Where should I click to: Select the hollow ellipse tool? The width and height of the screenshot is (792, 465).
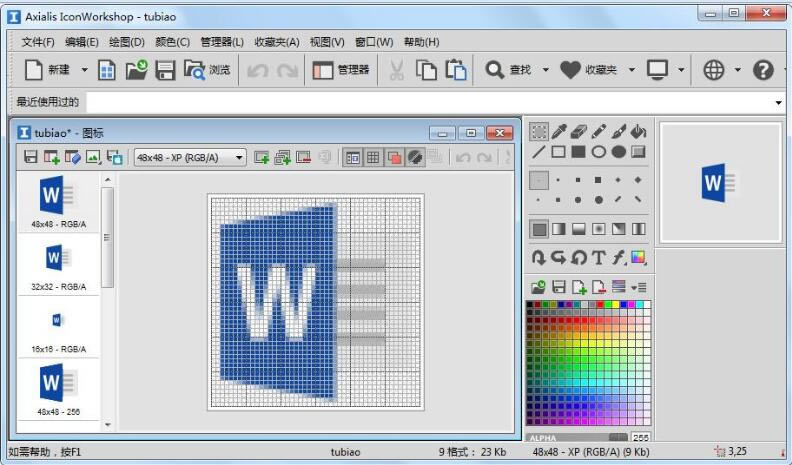pos(599,151)
